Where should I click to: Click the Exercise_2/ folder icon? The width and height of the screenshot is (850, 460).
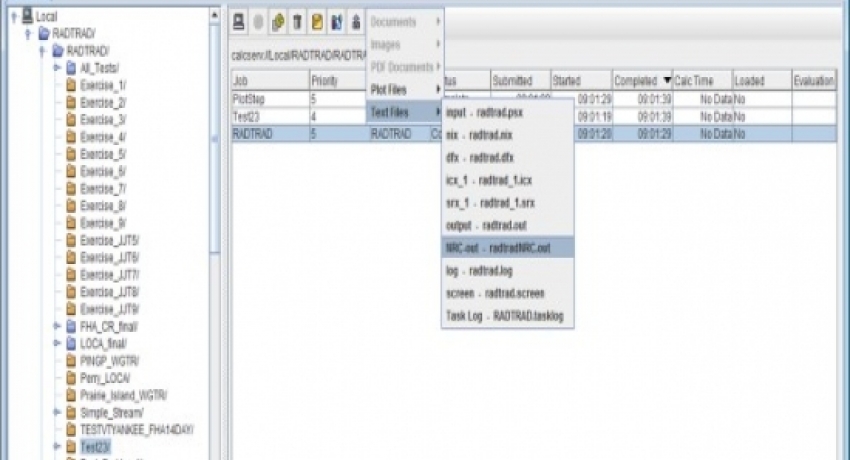coord(71,102)
